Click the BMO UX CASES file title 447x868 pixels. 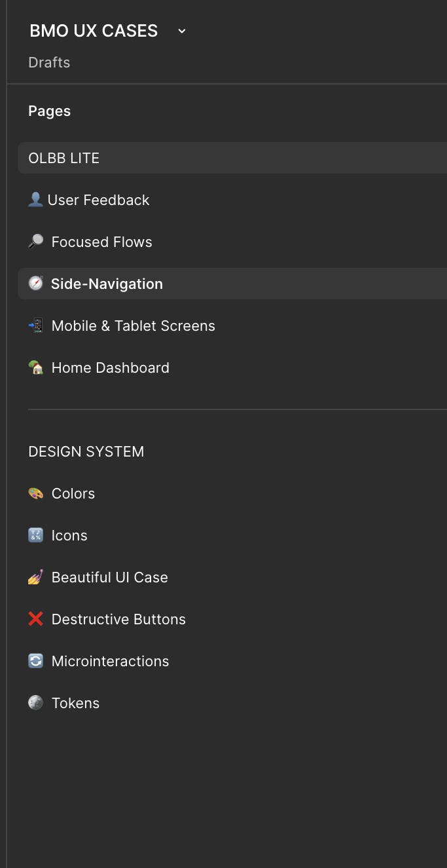click(94, 31)
